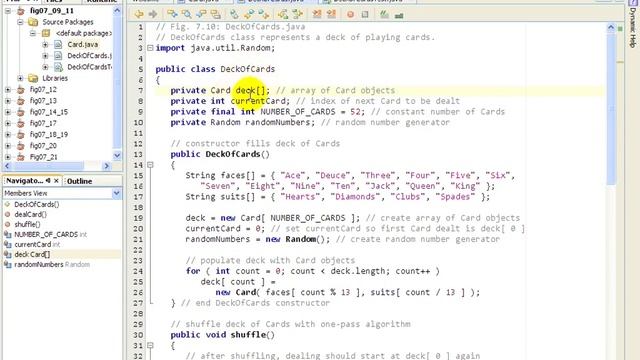The image size is (640, 360).
Task: Select the fig07_20 project
Action: (43, 146)
